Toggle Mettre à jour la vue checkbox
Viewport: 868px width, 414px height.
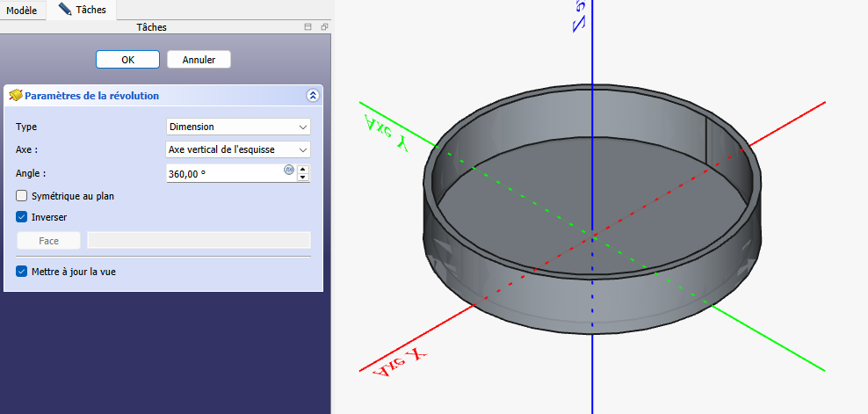(x=22, y=272)
